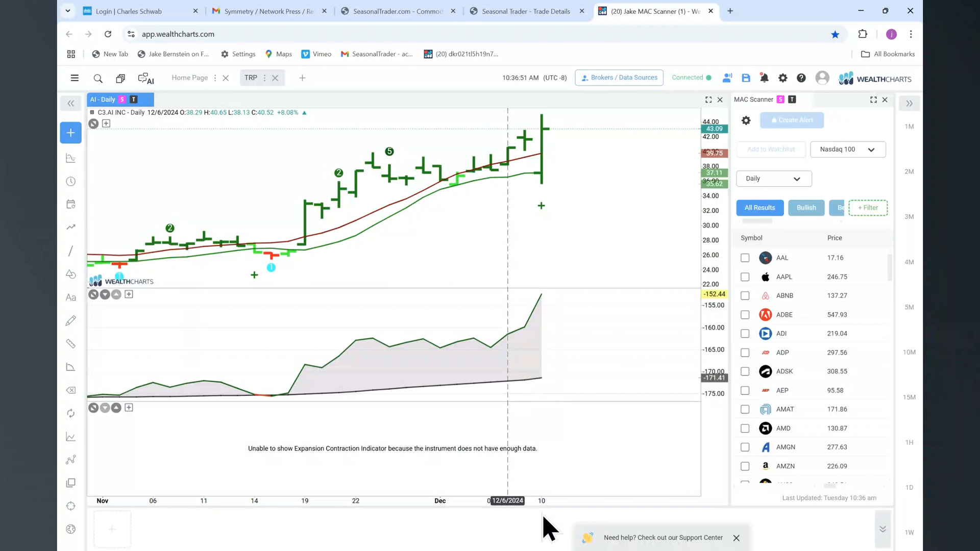Expand the bottom panel double chevron
Screen dimensions: 980x551
[x=883, y=529]
